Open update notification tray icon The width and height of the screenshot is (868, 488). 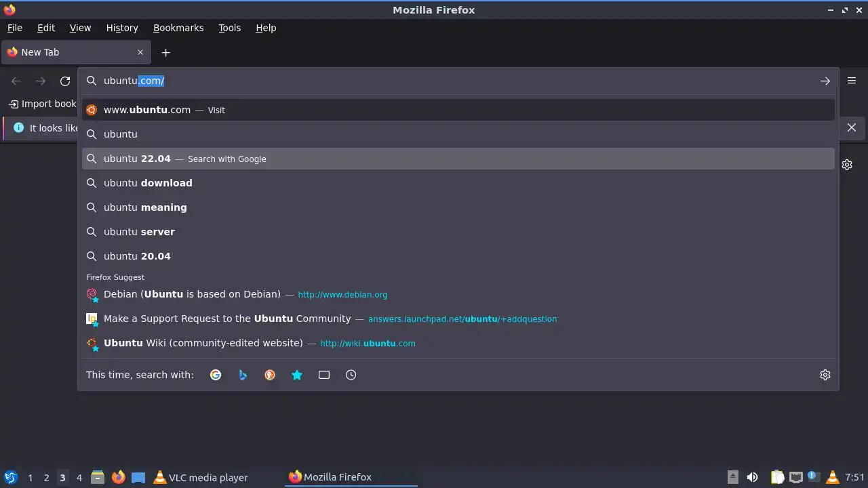(814, 477)
